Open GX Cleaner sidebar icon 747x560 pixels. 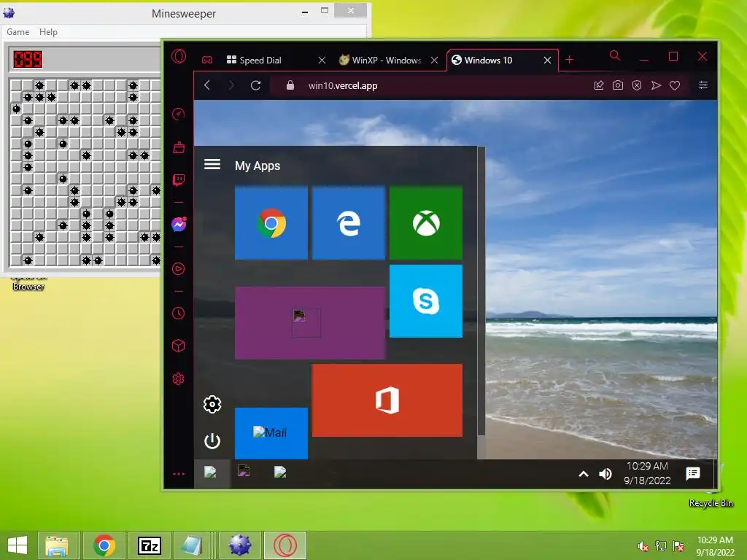(x=179, y=147)
